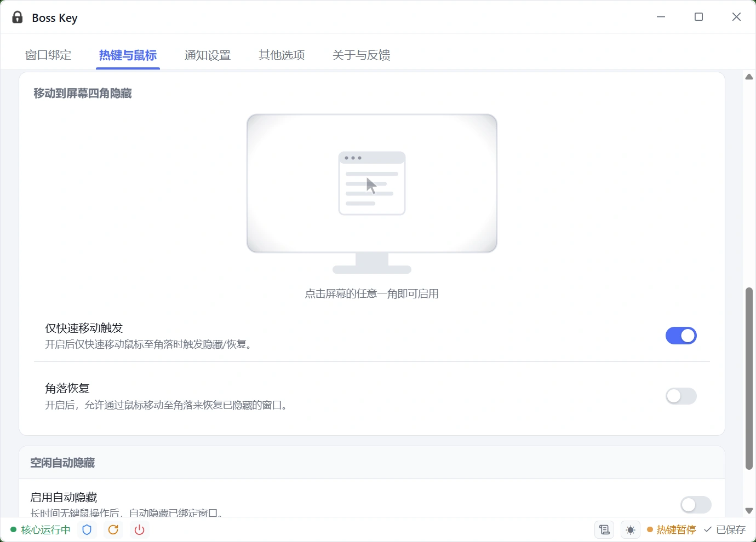Click the 核心运行中 status indicator

[x=41, y=529]
